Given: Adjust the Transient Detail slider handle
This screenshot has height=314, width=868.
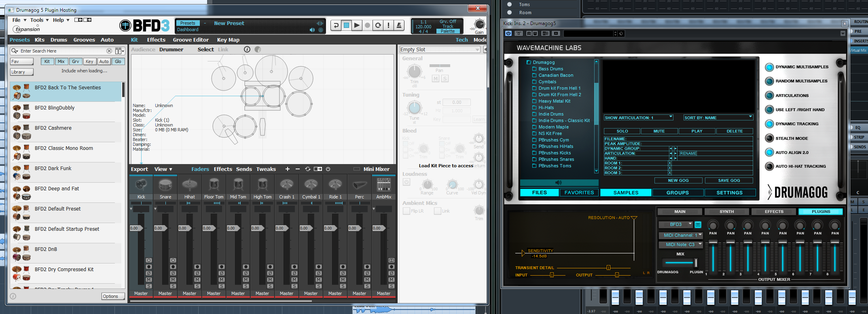Looking at the screenshot, I should click(608, 268).
